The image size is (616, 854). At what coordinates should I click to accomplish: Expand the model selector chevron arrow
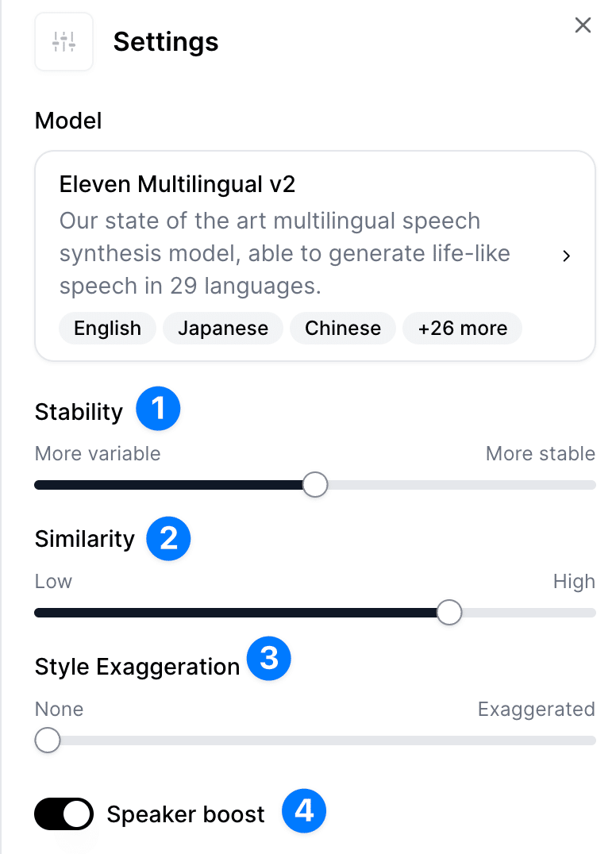[x=566, y=256]
